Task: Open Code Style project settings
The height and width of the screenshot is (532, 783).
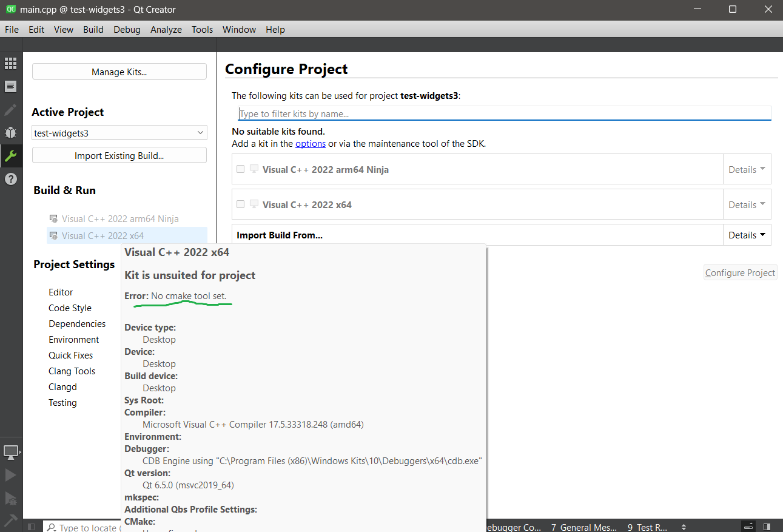Action: tap(70, 308)
